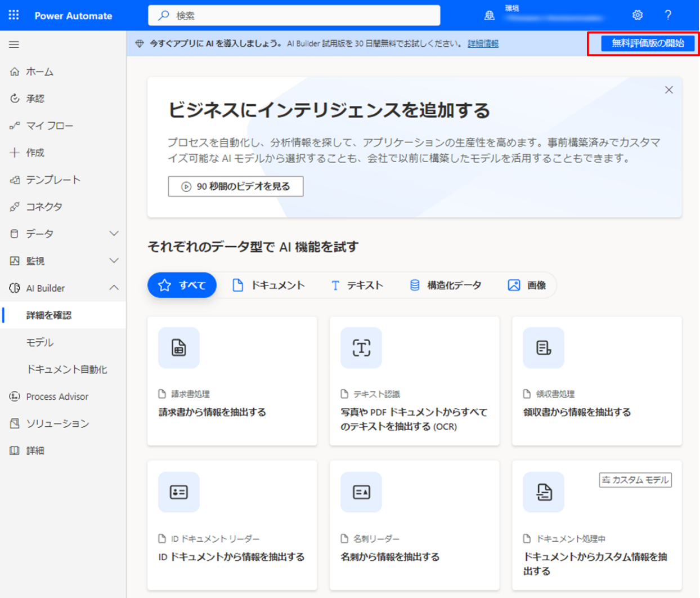Click the 承認 menu label

click(x=35, y=99)
